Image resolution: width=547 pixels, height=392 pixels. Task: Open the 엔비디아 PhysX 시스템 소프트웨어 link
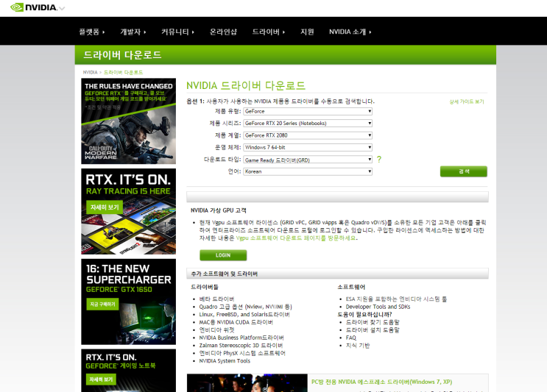[x=242, y=353]
